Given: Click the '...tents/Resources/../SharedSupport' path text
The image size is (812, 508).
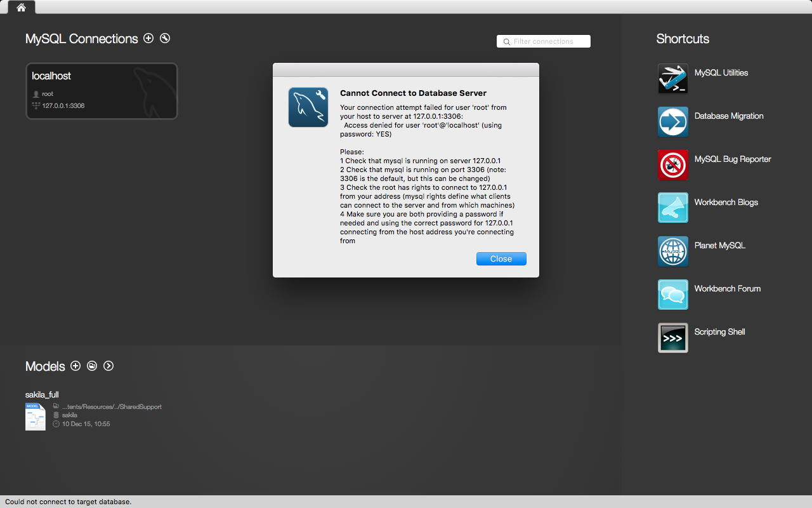Looking at the screenshot, I should coord(112,406).
